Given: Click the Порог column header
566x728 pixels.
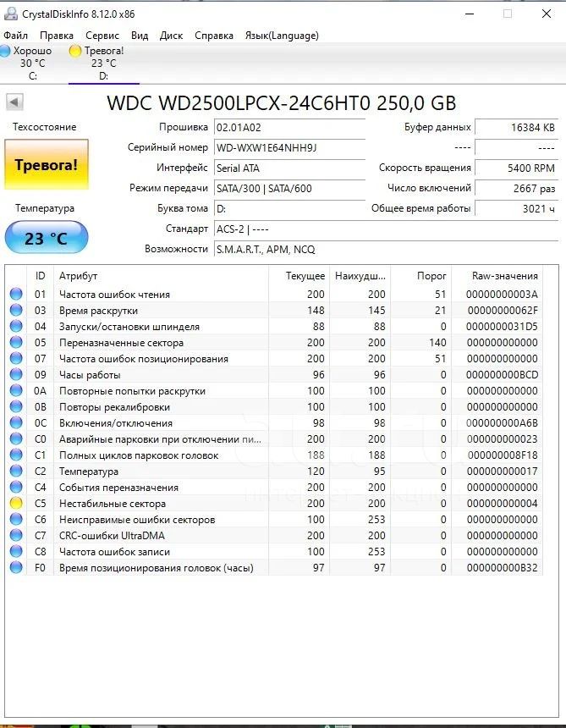Looking at the screenshot, I should click(x=421, y=276).
